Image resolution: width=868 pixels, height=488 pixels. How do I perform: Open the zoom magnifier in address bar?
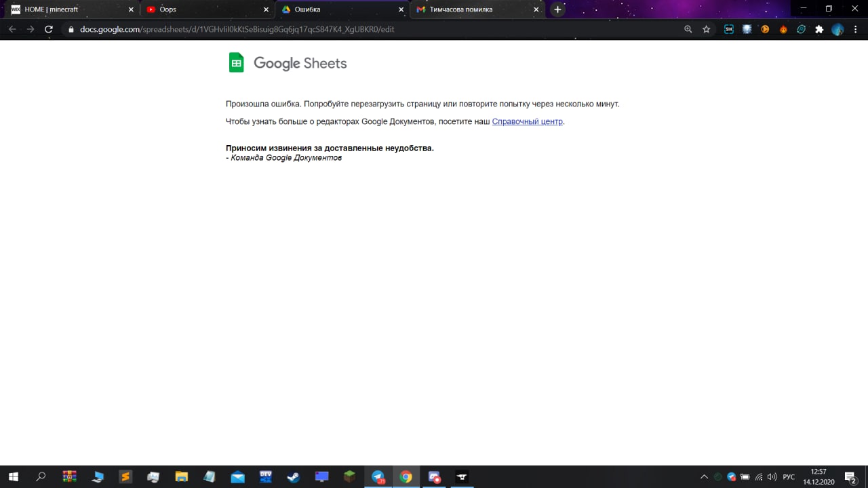click(x=688, y=29)
